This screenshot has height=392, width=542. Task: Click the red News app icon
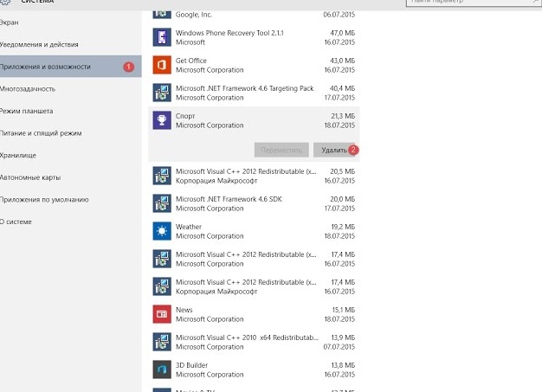162,314
